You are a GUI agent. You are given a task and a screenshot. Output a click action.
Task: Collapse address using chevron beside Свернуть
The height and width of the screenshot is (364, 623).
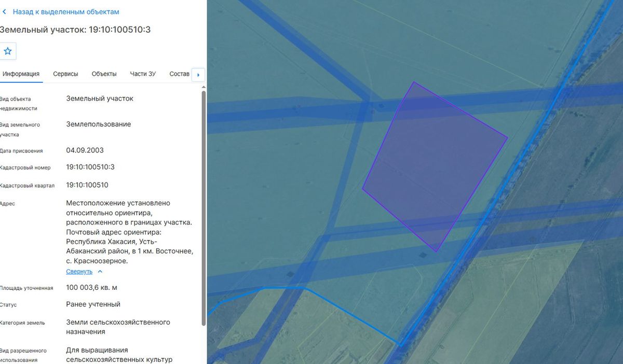[x=100, y=272]
